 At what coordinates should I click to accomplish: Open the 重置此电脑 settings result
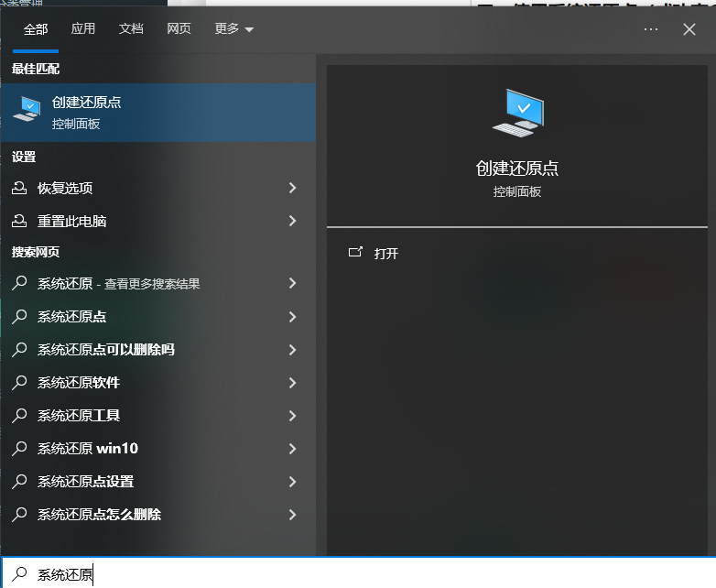click(158, 221)
